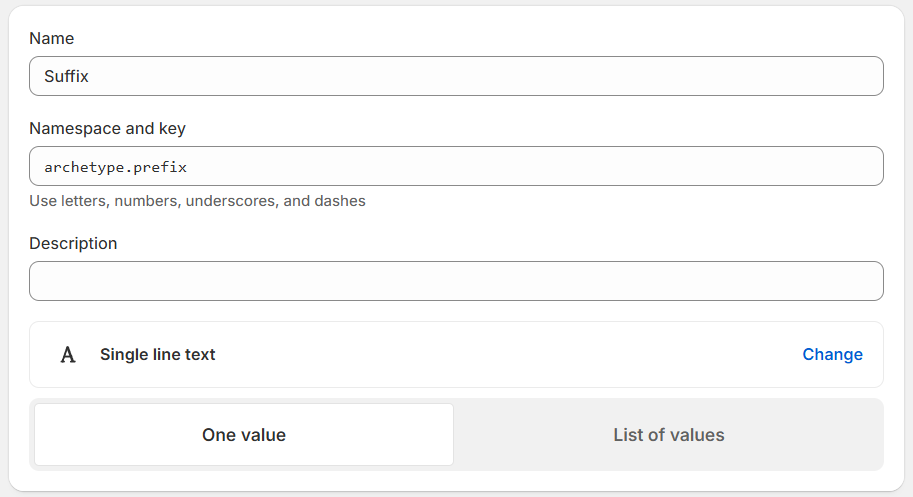Place cursor on the word Suffix
The height and width of the screenshot is (497, 913).
[67, 76]
